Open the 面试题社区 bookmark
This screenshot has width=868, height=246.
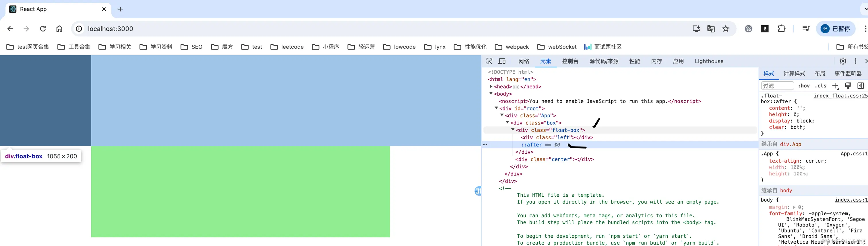pos(603,47)
